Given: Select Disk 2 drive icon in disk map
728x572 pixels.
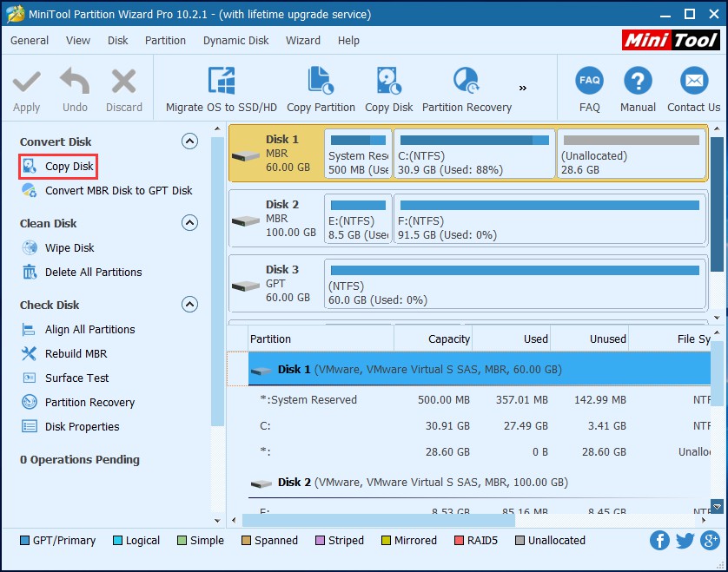Looking at the screenshot, I should point(246,220).
